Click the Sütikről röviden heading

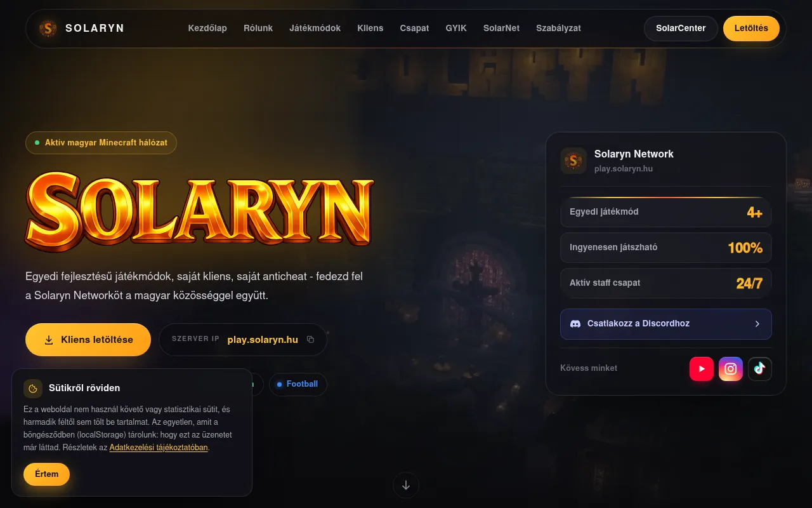click(84, 388)
